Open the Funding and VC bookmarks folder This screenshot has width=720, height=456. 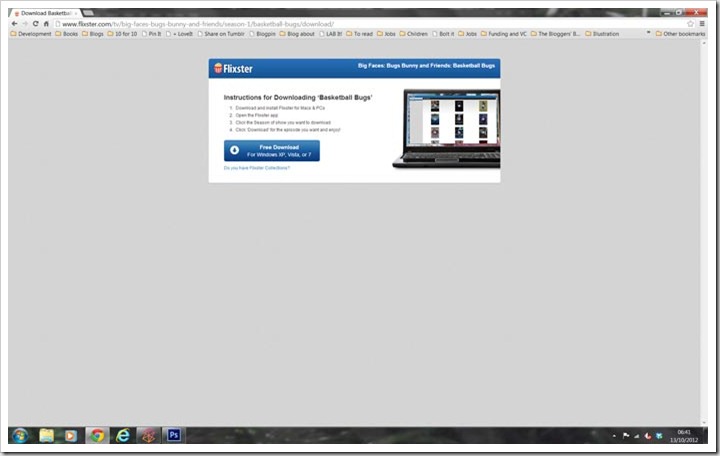[504, 34]
